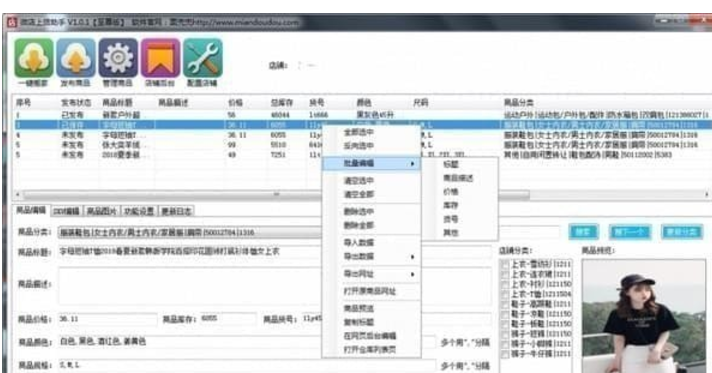Click the 找下一个 button
712x373 pixels.
(x=629, y=232)
